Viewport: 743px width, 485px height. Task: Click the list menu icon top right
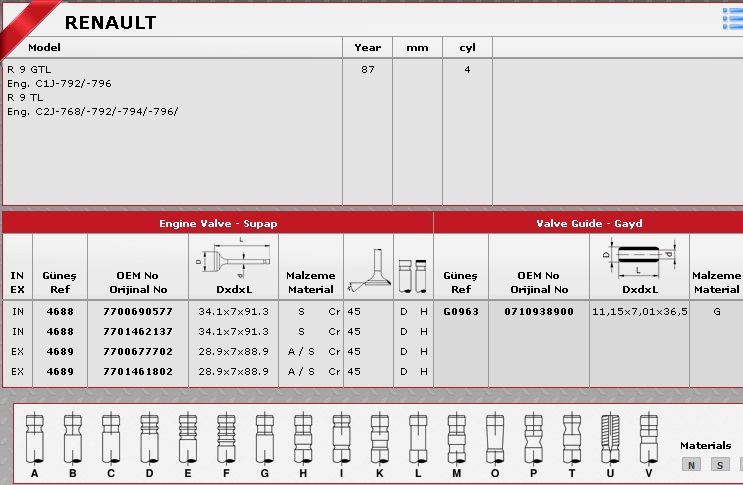732,19
